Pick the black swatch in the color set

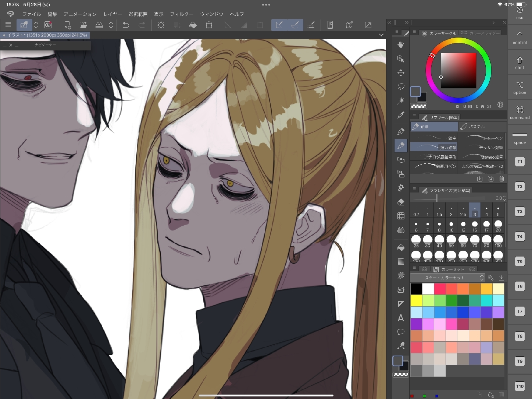[x=416, y=289]
